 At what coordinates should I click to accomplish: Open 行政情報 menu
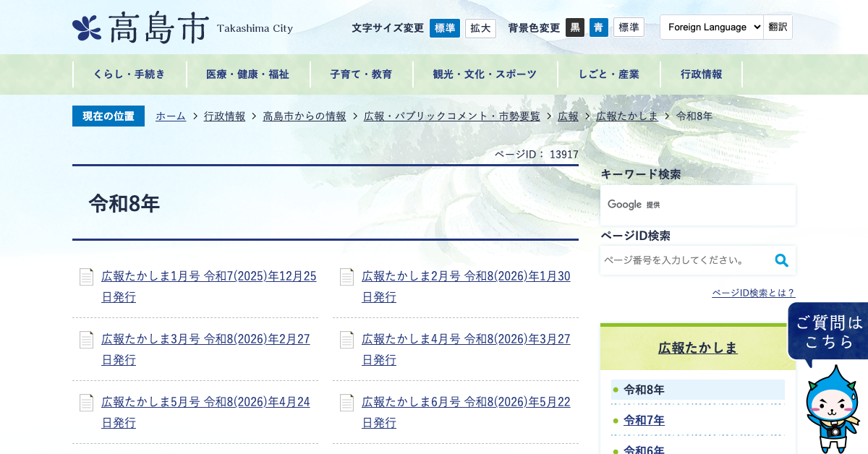click(x=702, y=74)
